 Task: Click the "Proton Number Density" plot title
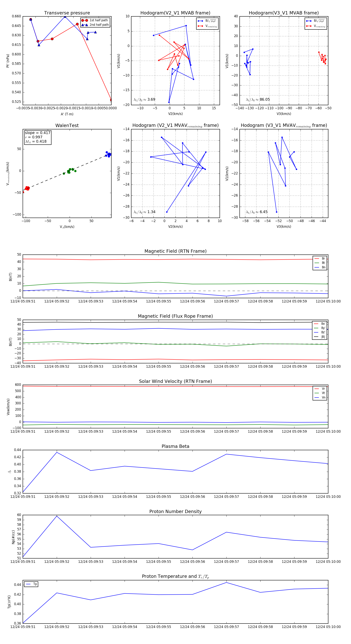click(x=175, y=511)
